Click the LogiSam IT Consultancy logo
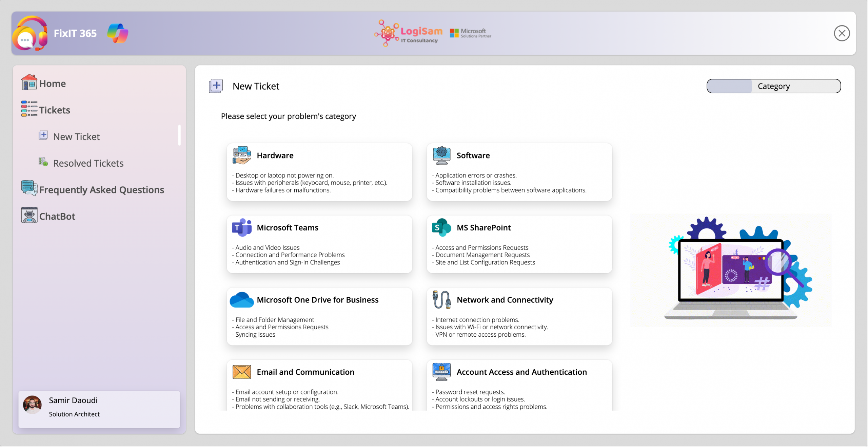 coord(409,33)
